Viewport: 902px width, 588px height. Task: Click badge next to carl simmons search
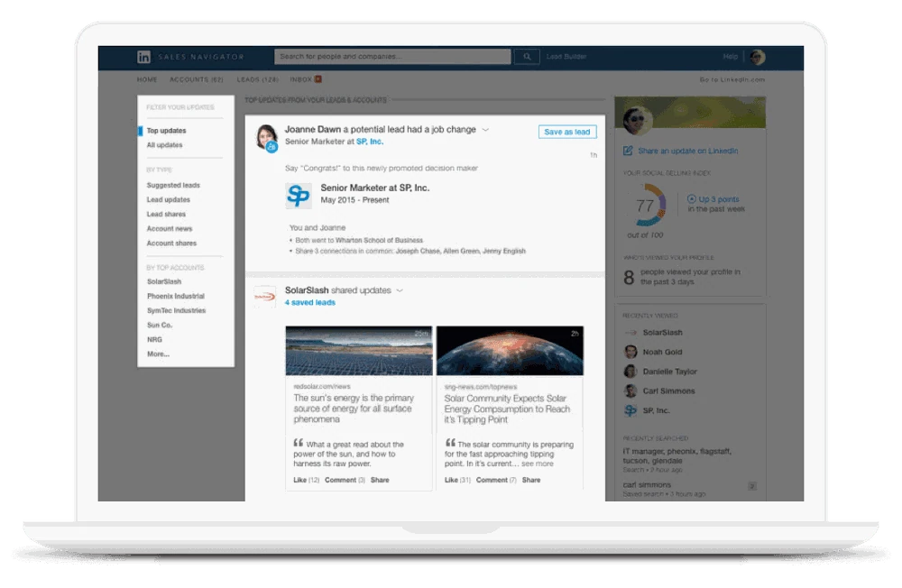[x=752, y=487]
